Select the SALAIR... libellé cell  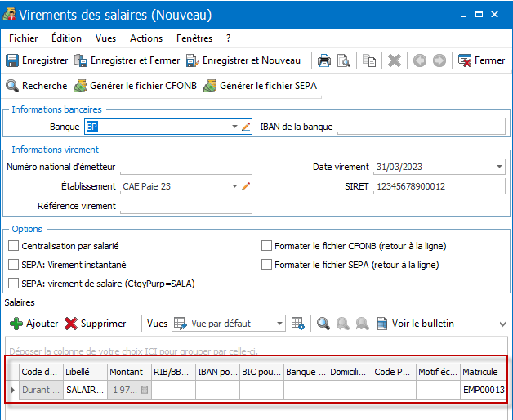[85, 390]
